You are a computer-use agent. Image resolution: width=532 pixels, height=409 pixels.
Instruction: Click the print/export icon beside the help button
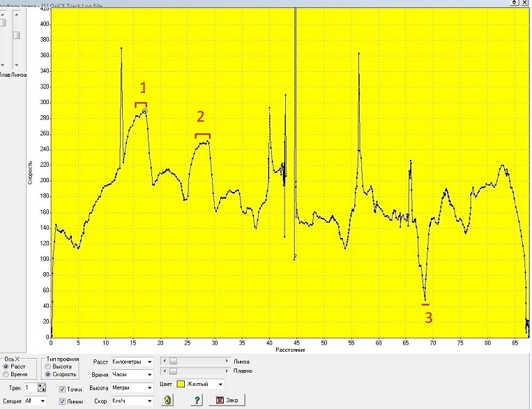click(168, 401)
